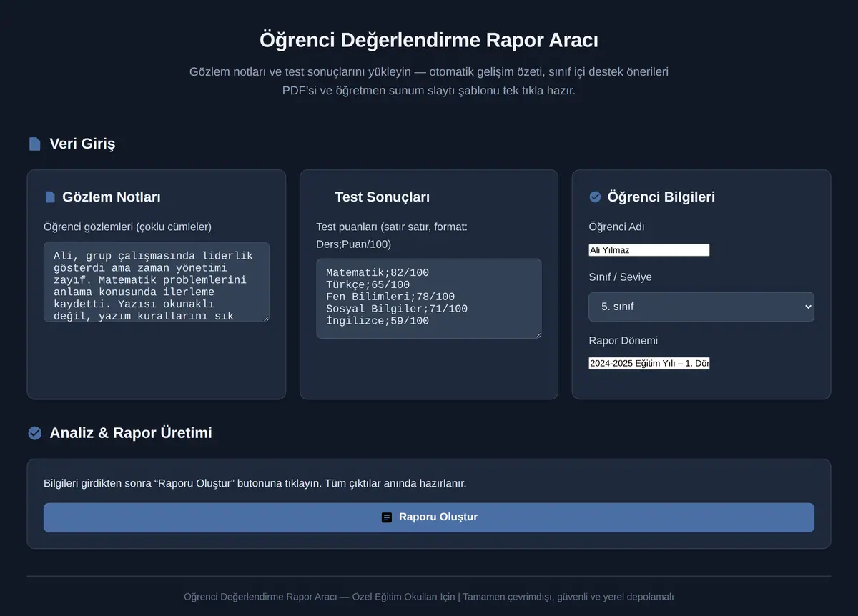Click the Test puanları format label
The height and width of the screenshot is (616, 858).
(392, 236)
